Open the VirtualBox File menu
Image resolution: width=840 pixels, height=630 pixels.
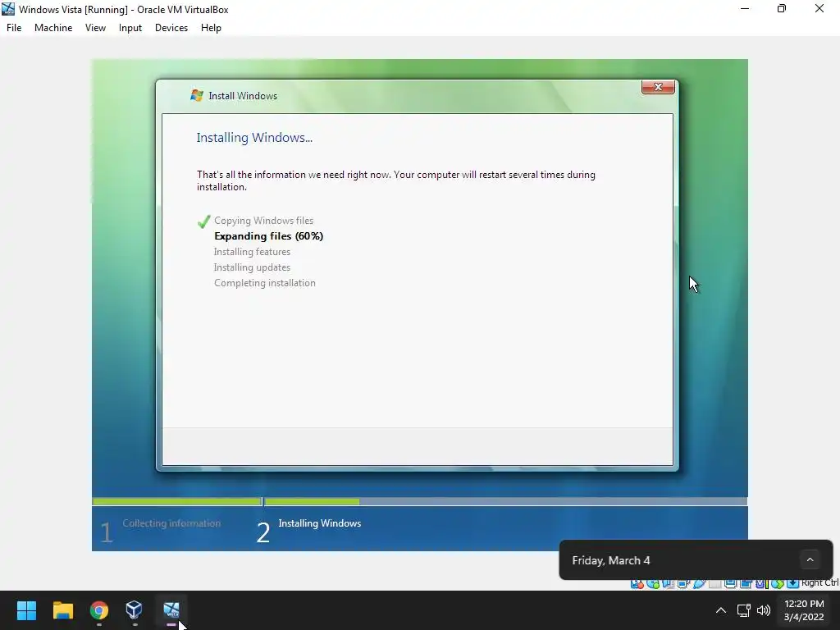coord(14,28)
